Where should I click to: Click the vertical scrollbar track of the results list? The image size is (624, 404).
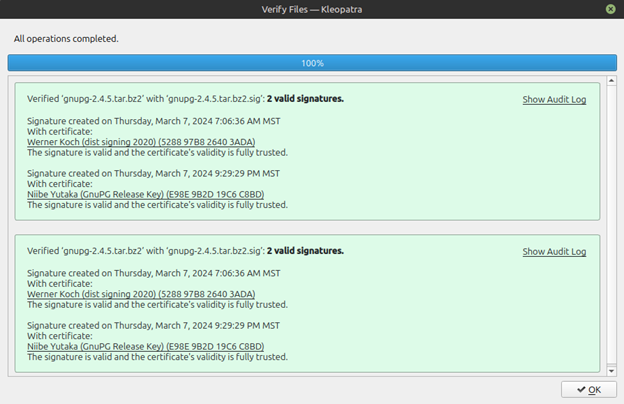[612, 224]
